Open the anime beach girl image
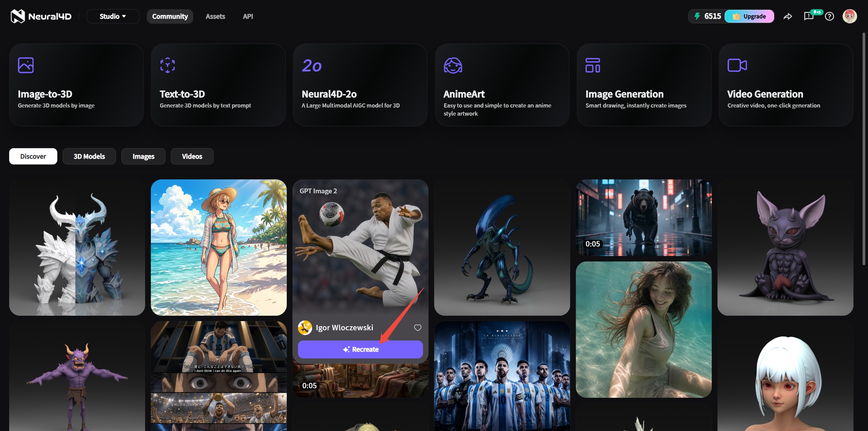 (219, 248)
